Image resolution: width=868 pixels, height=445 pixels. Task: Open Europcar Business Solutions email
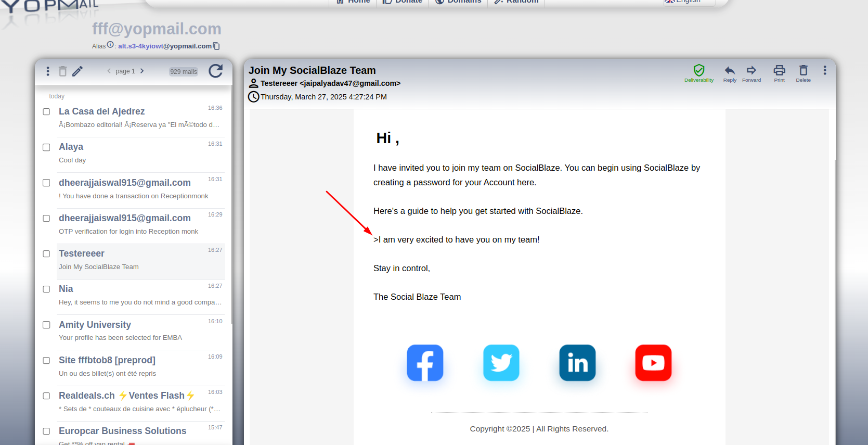pyautogui.click(x=140, y=434)
